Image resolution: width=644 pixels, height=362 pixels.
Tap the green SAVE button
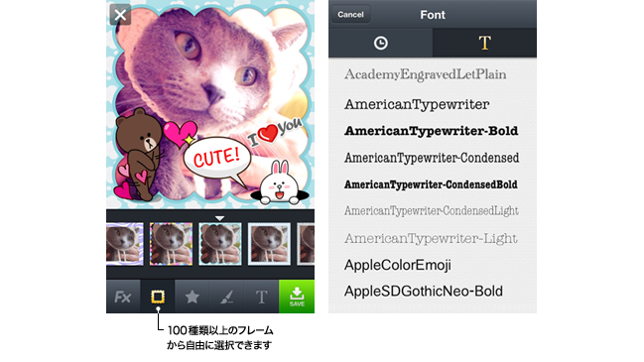pyautogui.click(x=297, y=297)
